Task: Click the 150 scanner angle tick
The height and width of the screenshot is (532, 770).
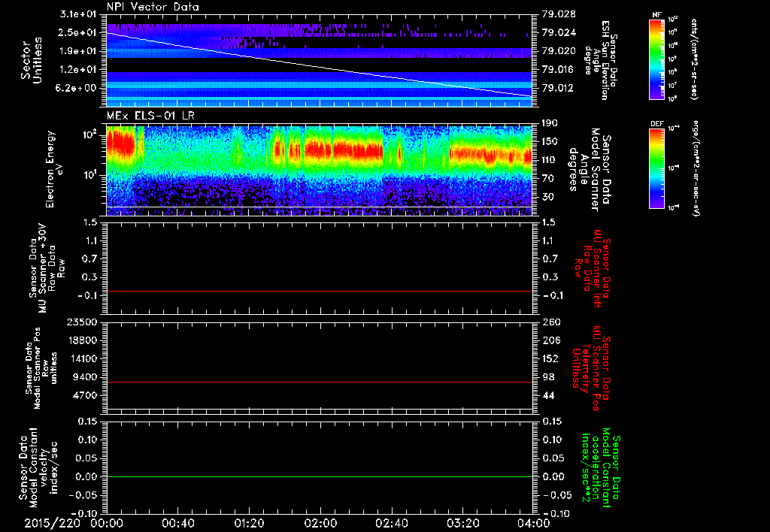Action: [550, 142]
